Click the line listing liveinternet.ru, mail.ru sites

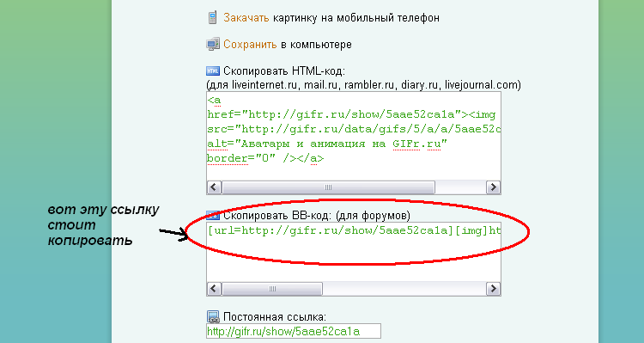tap(363, 85)
